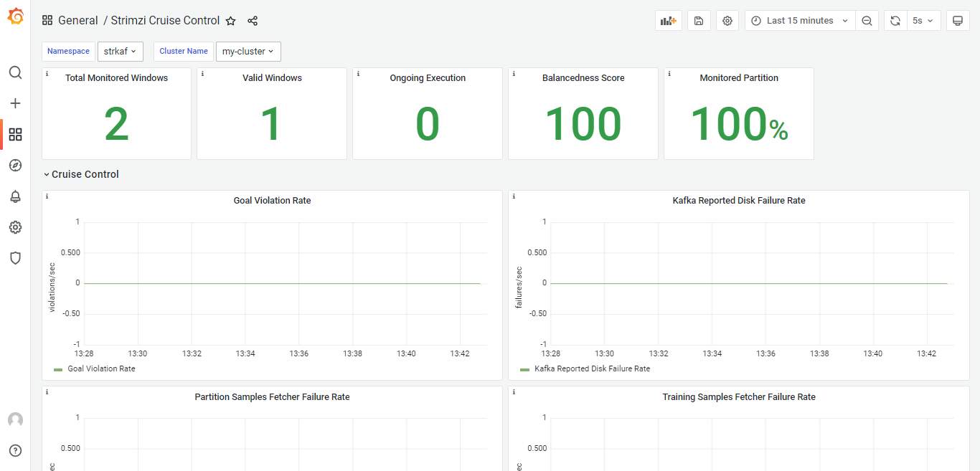
Task: Click info icon on Valid Windows panel
Action: point(202,74)
